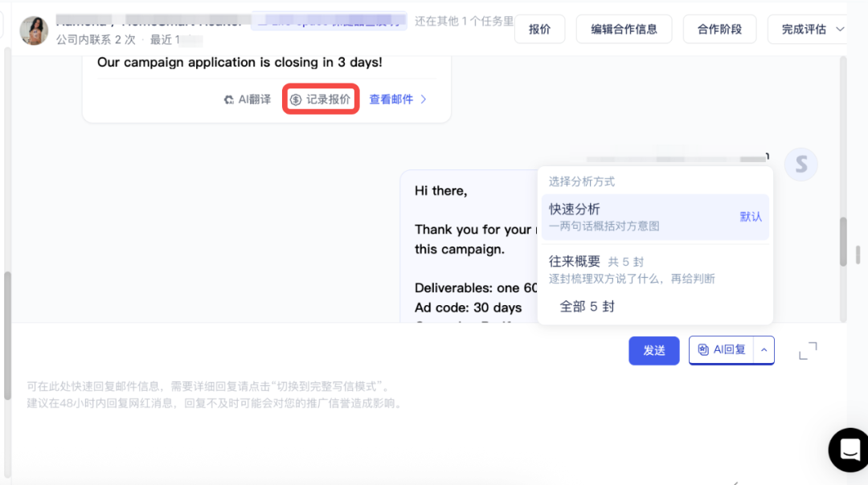Viewport: 868px width, 485px height.
Task: Open 查看邮件 link
Action: click(391, 100)
